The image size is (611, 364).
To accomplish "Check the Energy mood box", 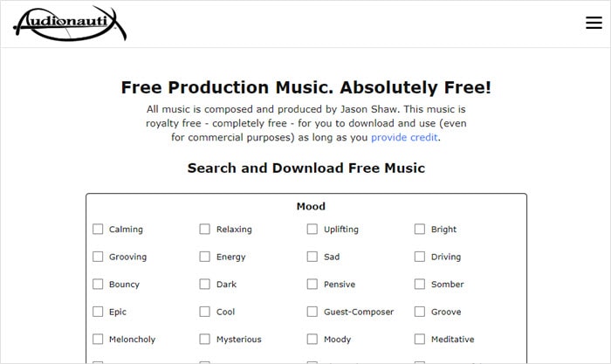I will (205, 257).
